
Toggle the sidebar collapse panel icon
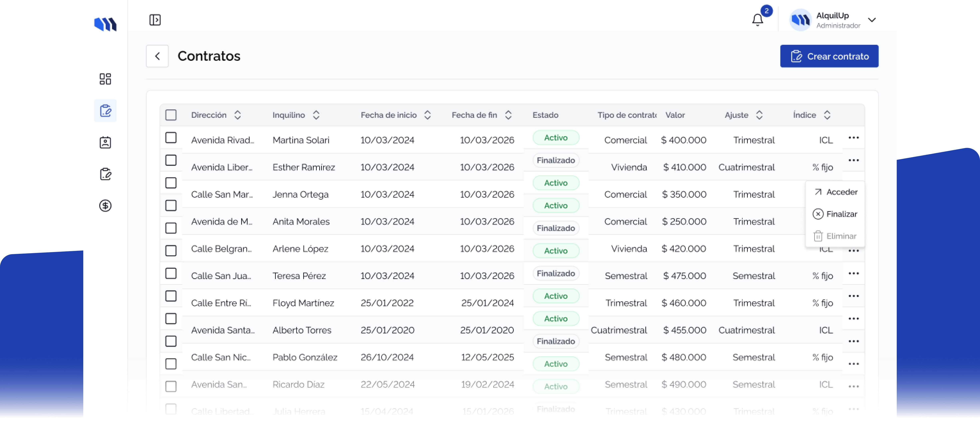(x=155, y=20)
